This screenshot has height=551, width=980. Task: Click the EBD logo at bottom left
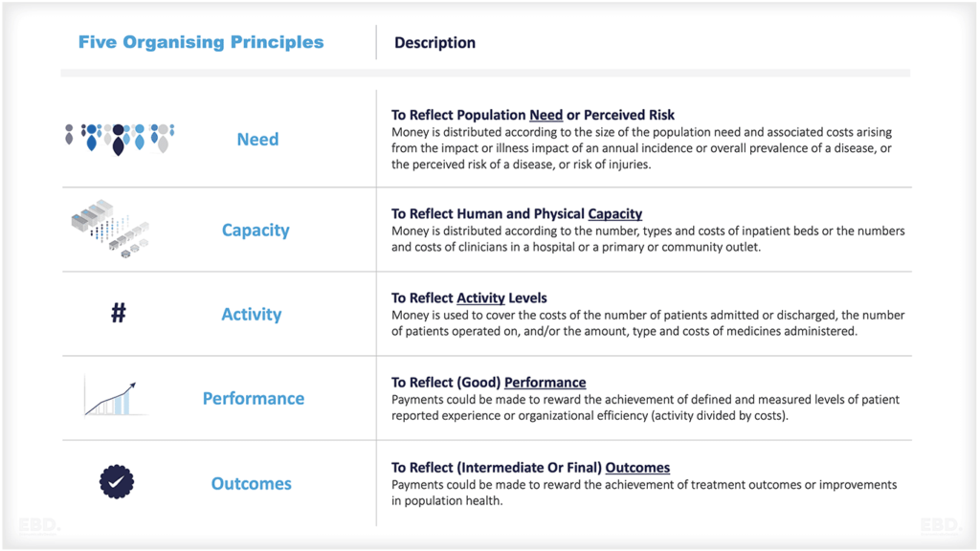coord(39,525)
